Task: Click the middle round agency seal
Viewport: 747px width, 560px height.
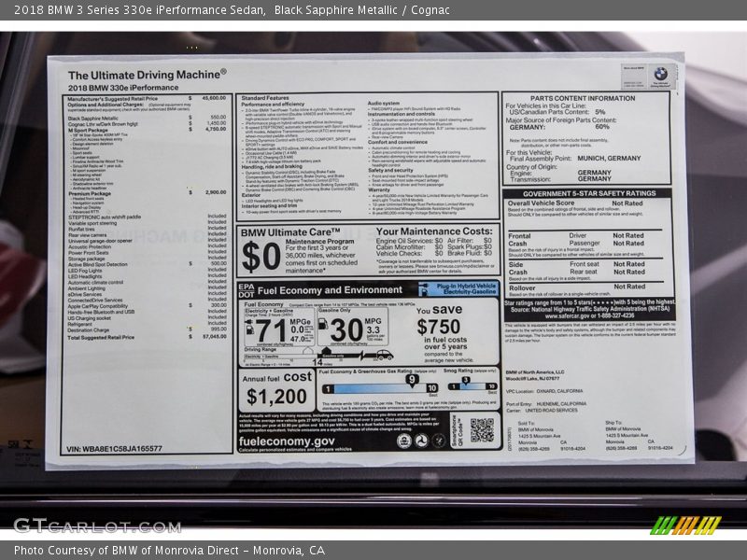Action: coord(421,441)
